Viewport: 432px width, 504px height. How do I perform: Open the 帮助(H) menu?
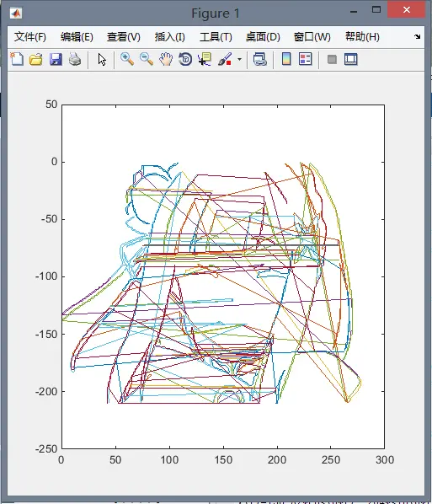pos(362,37)
